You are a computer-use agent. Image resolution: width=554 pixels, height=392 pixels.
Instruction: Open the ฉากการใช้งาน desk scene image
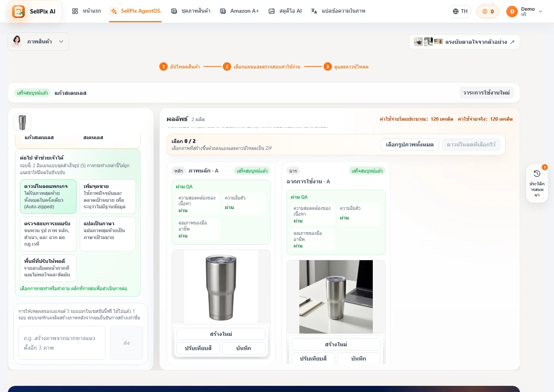pyautogui.click(x=336, y=297)
